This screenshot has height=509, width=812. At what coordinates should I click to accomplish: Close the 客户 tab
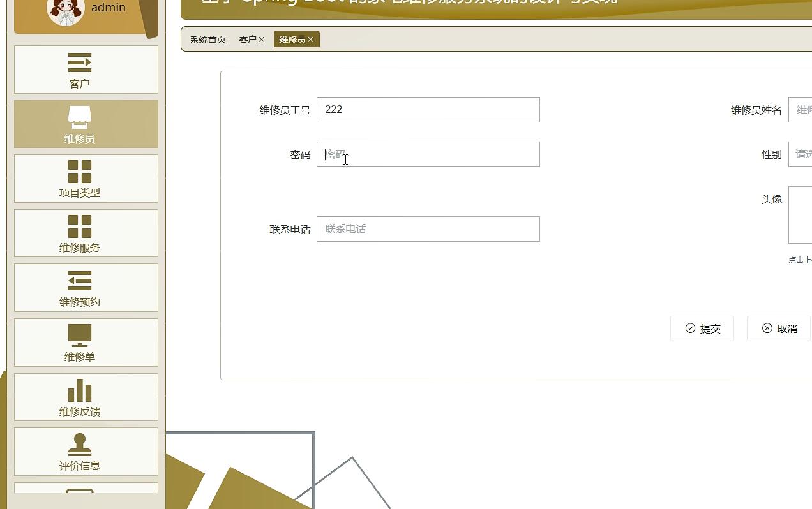262,39
